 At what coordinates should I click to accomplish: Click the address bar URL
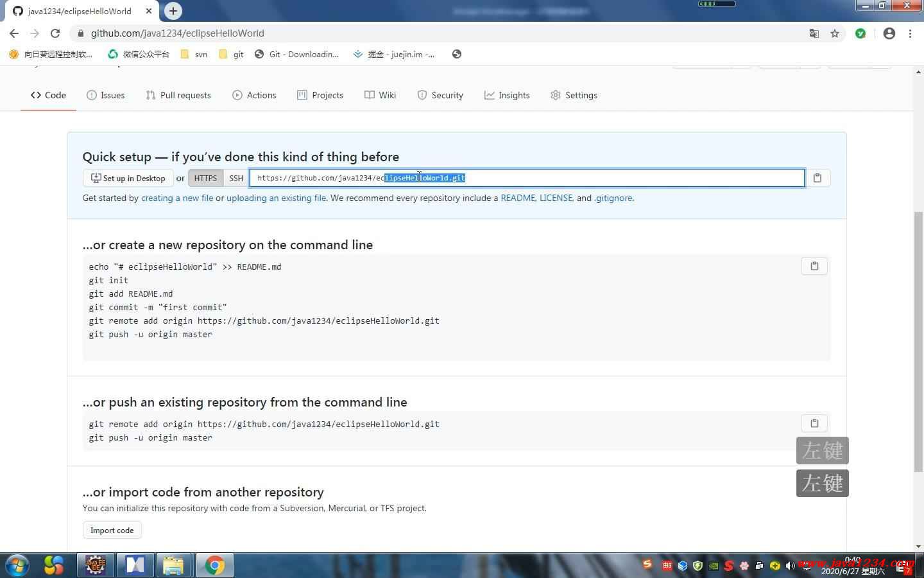click(x=177, y=33)
